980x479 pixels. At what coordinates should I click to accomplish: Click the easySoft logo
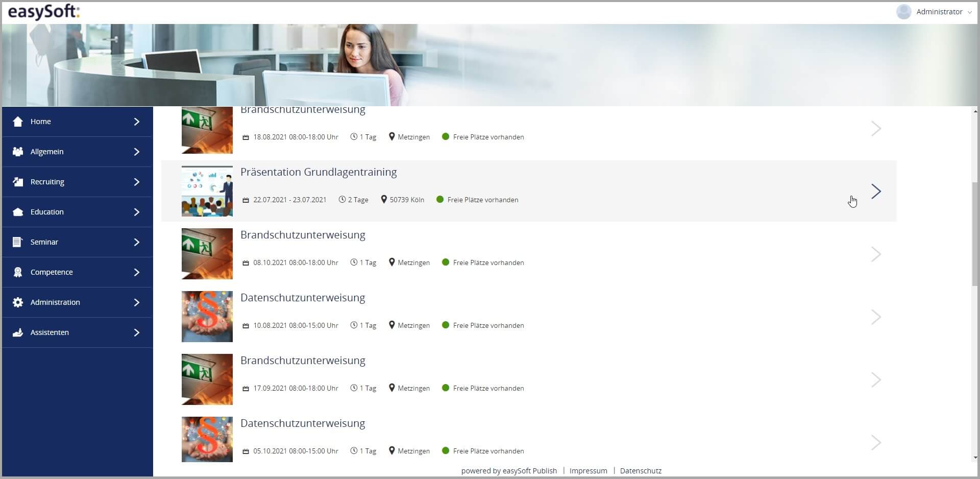(x=44, y=12)
